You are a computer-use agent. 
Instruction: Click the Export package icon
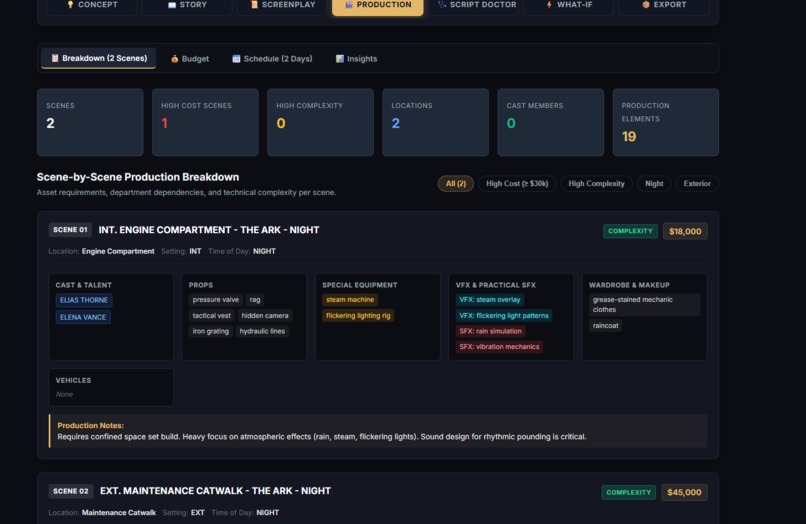(x=646, y=5)
